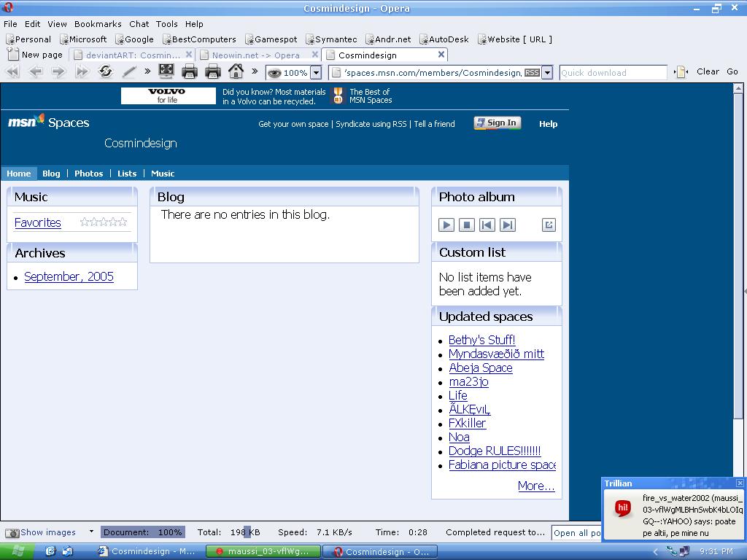The width and height of the screenshot is (747, 560).
Task: Open the AutoDesk bookmark
Action: pos(444,39)
